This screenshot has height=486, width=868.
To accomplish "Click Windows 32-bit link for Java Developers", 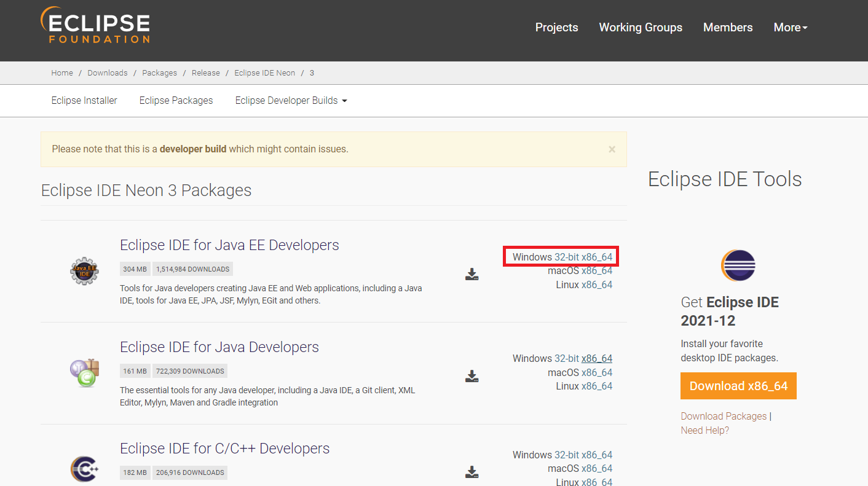I will coord(567,358).
